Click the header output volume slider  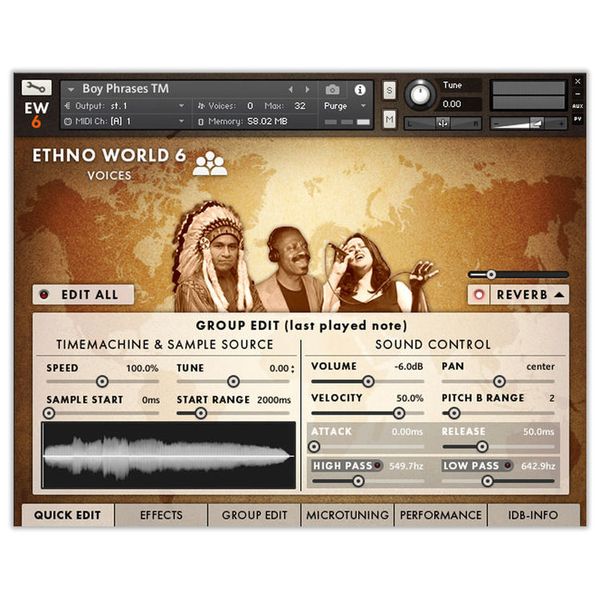528,123
